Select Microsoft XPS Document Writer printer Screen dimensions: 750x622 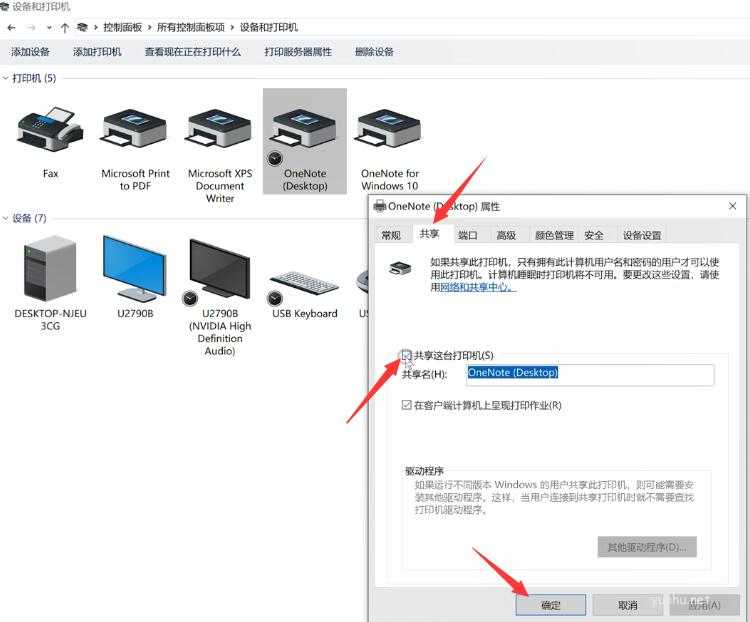click(220, 129)
